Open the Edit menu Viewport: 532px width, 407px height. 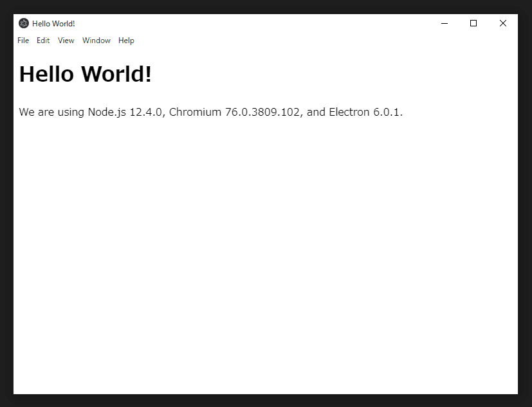click(43, 41)
